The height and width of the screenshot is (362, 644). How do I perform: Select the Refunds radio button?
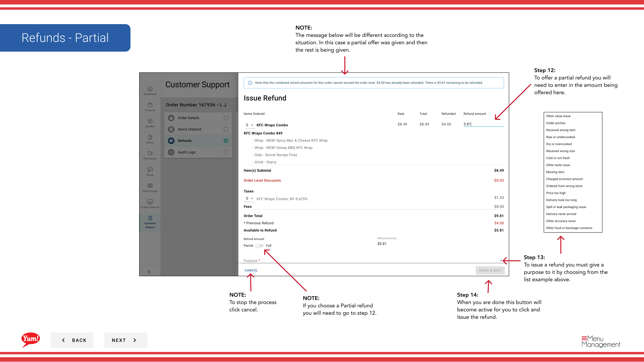coord(226,141)
